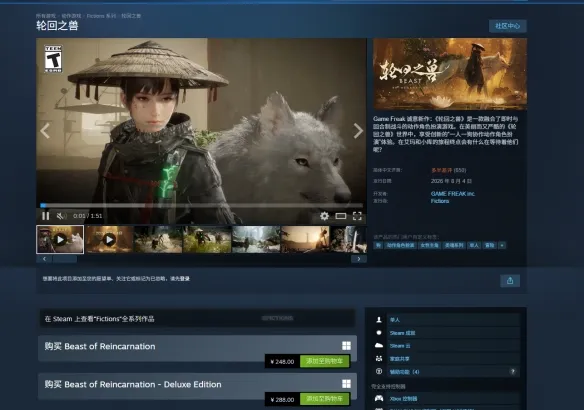Image resolution: width=584 pixels, height=410 pixels.
Task: Click the ¥ 288.00 price label
Action: coord(282,400)
